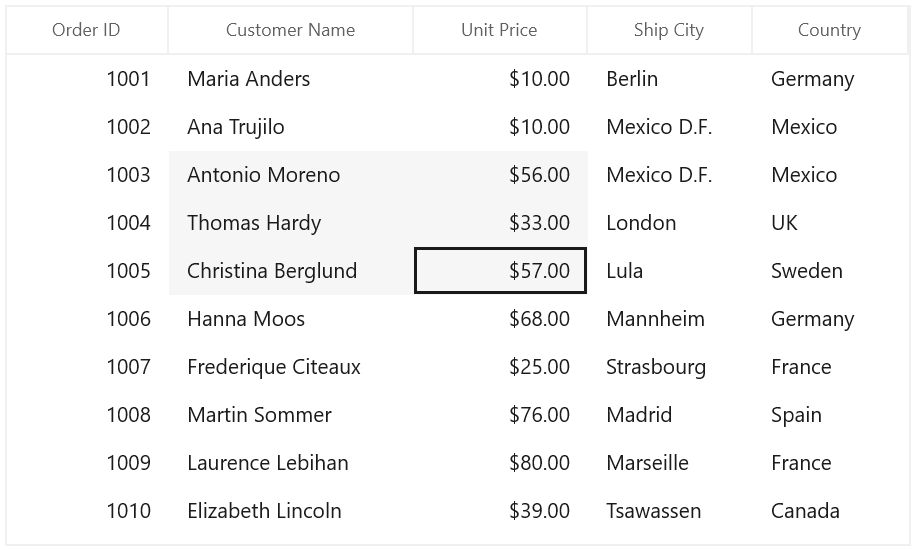Select the Thomas Hardy cell

[291, 223]
